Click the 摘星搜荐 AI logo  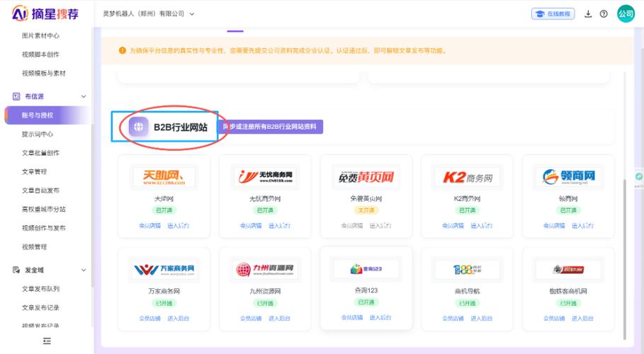(45, 14)
